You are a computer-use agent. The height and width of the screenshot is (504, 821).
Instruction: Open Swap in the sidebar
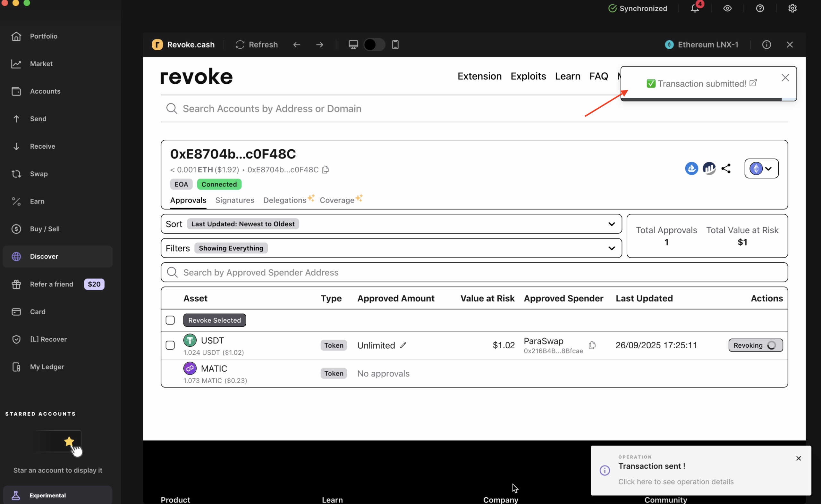(x=39, y=174)
